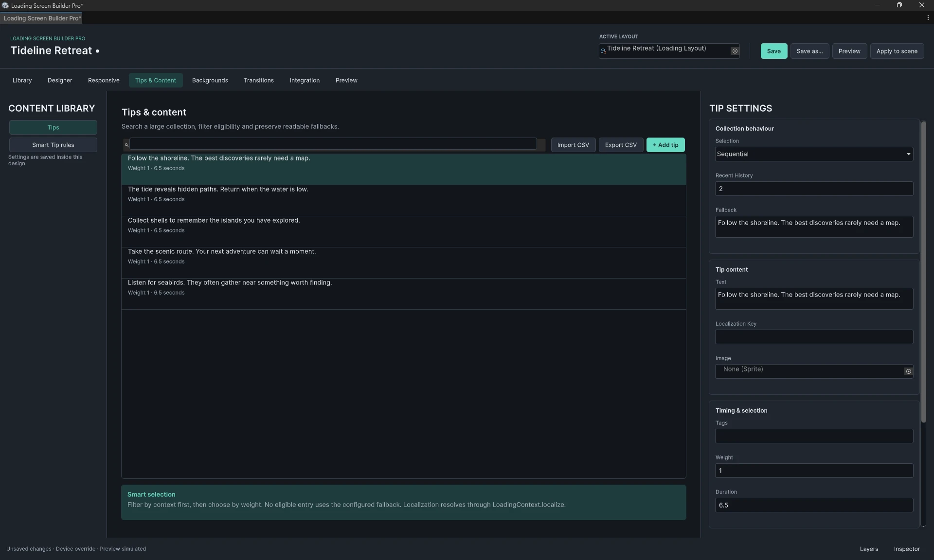Click the Tip content Text field
This screenshot has width=934, height=560.
[814, 298]
